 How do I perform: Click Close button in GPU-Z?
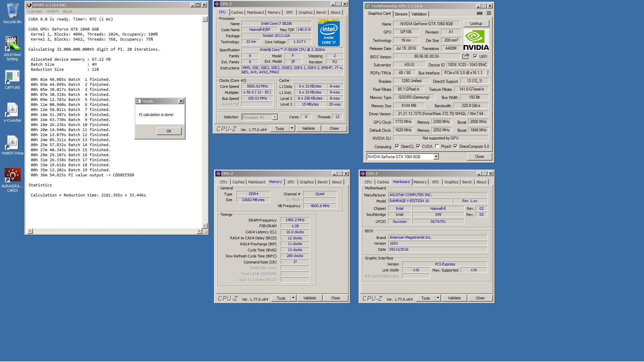(x=479, y=157)
